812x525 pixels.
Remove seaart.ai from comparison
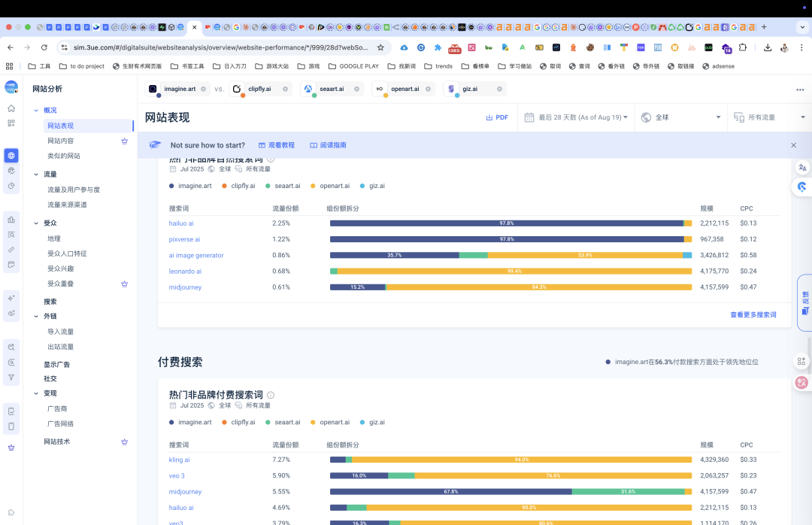(x=357, y=90)
